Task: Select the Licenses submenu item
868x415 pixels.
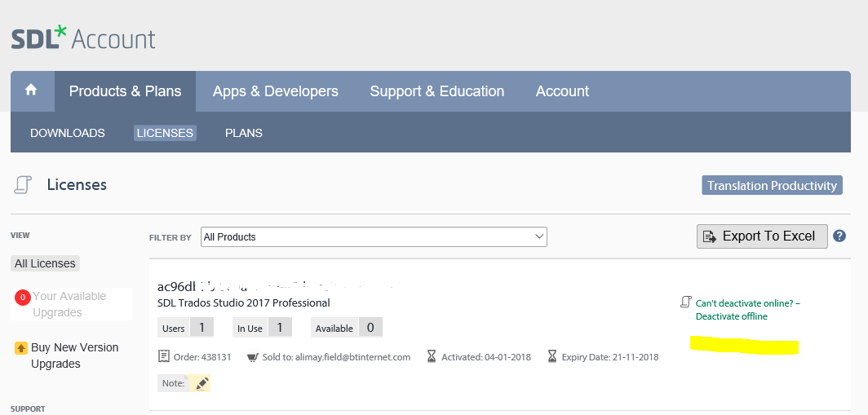Action: tap(165, 133)
